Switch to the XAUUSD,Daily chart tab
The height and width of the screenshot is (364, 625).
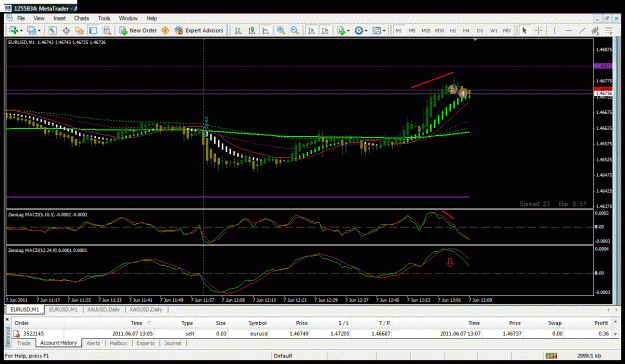tap(103, 310)
